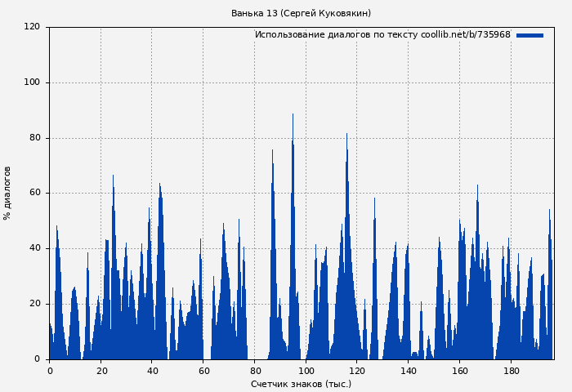Click the x-axis tick label 60

point(203,371)
